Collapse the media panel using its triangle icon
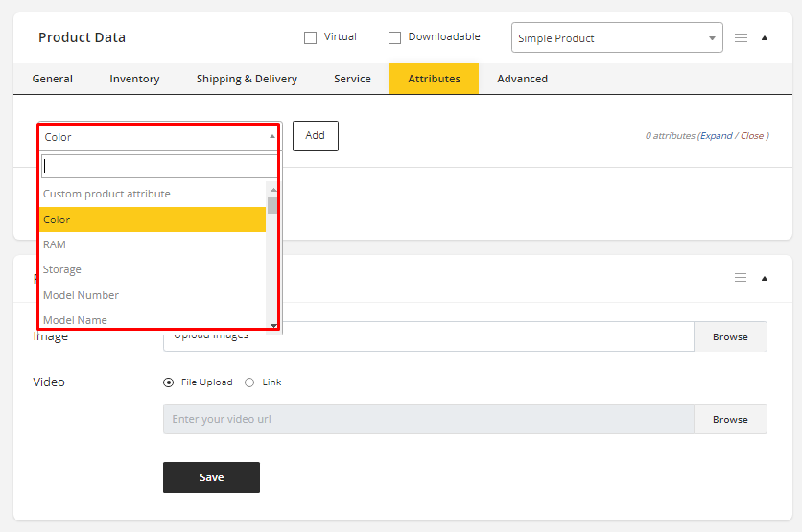The height and width of the screenshot is (532, 802). tap(765, 278)
